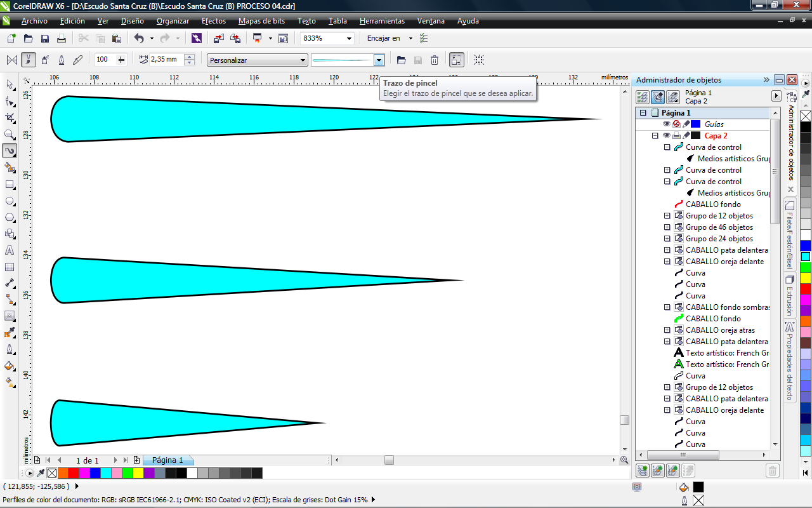Toggle the bounding box display button
The width and height of the screenshot is (812, 508).
point(479,60)
